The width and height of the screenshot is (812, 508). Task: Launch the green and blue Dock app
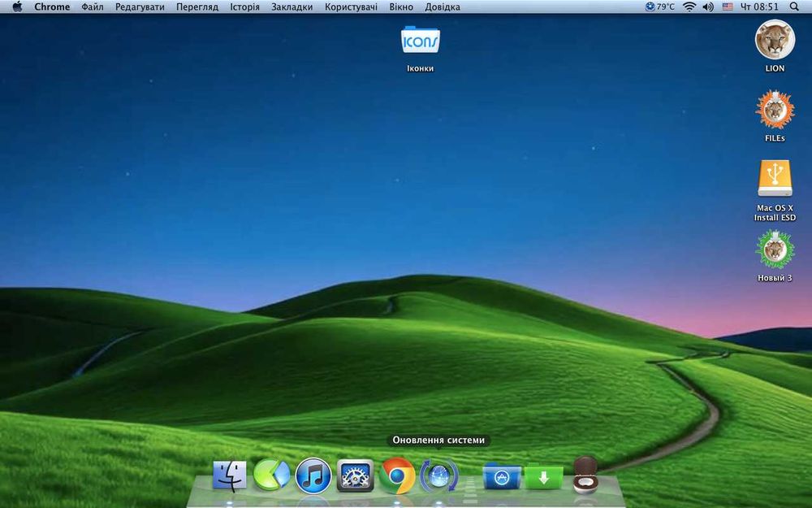271,475
